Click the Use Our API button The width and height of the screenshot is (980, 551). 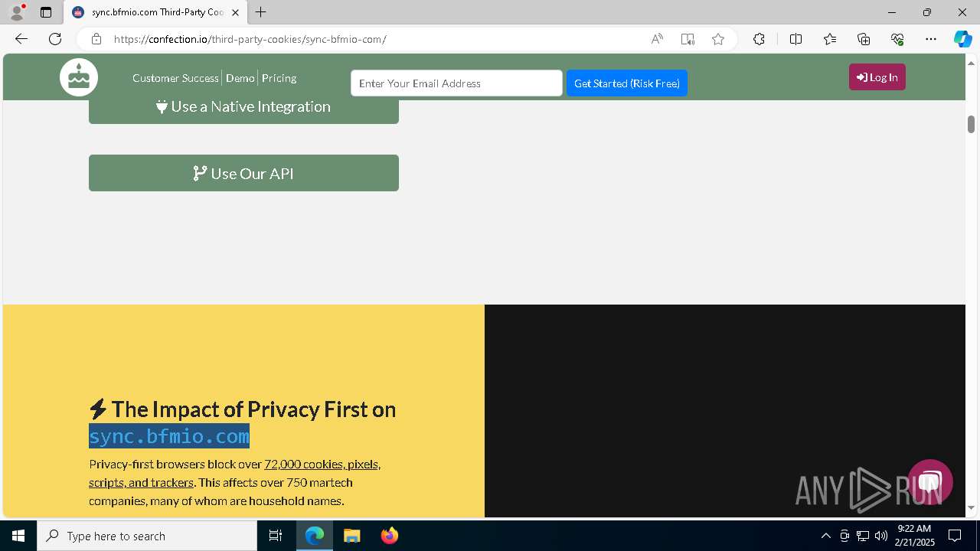[x=243, y=173]
